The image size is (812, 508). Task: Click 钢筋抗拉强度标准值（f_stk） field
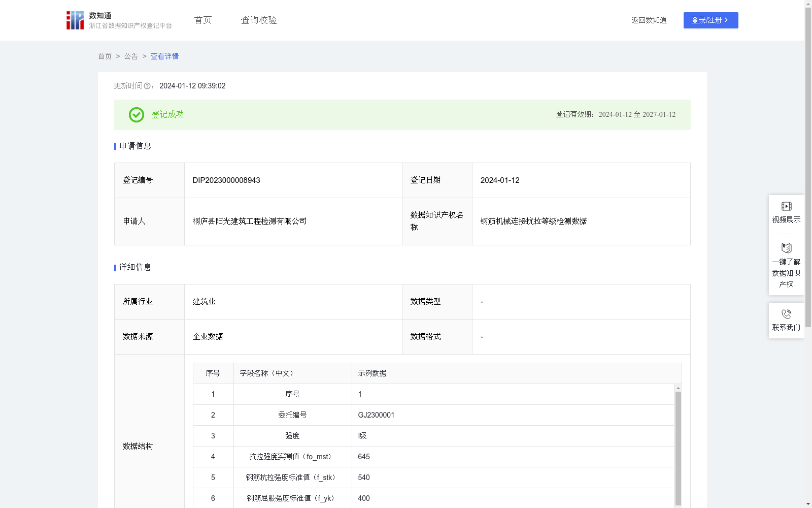coord(292,478)
